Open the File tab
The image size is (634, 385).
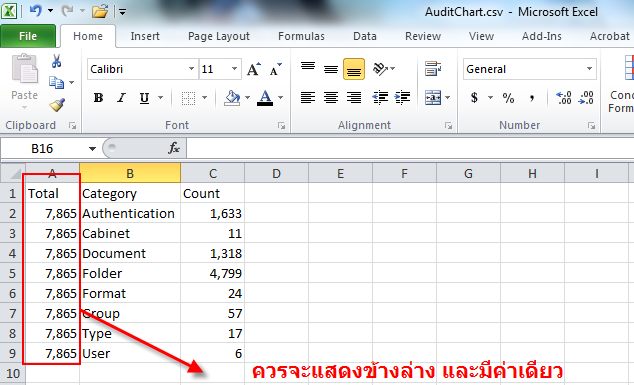coord(28,36)
